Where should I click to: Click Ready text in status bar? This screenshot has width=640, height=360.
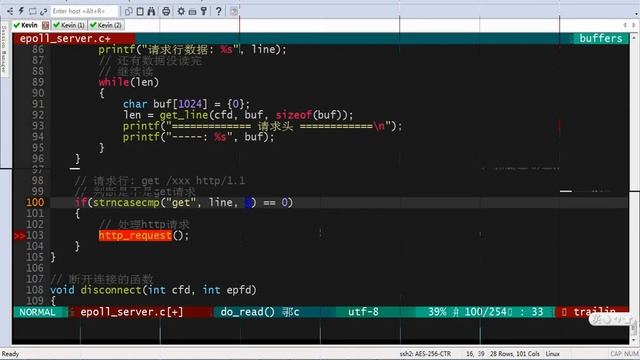click(10, 354)
